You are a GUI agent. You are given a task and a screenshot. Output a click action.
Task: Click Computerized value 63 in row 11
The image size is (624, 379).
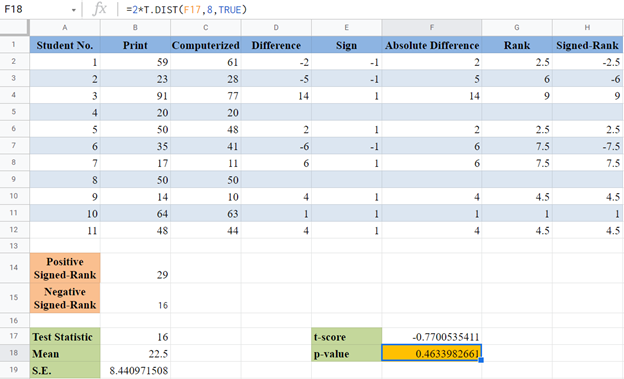(206, 213)
